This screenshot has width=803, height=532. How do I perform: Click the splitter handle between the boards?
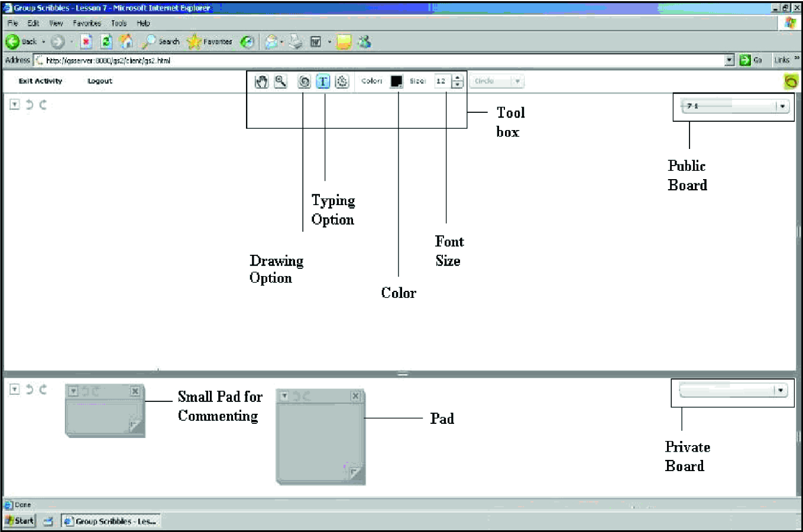[403, 374]
